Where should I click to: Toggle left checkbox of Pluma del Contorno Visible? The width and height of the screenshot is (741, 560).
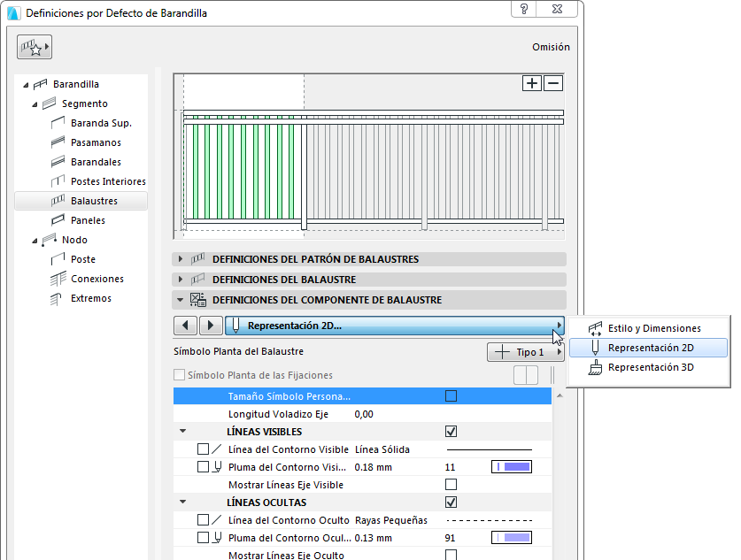point(203,467)
